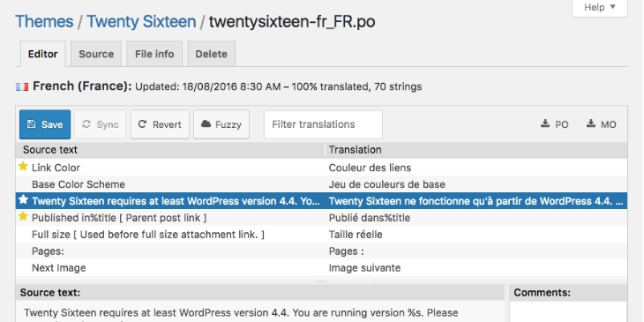Click translation Jeu de couleurs de base

(x=387, y=184)
